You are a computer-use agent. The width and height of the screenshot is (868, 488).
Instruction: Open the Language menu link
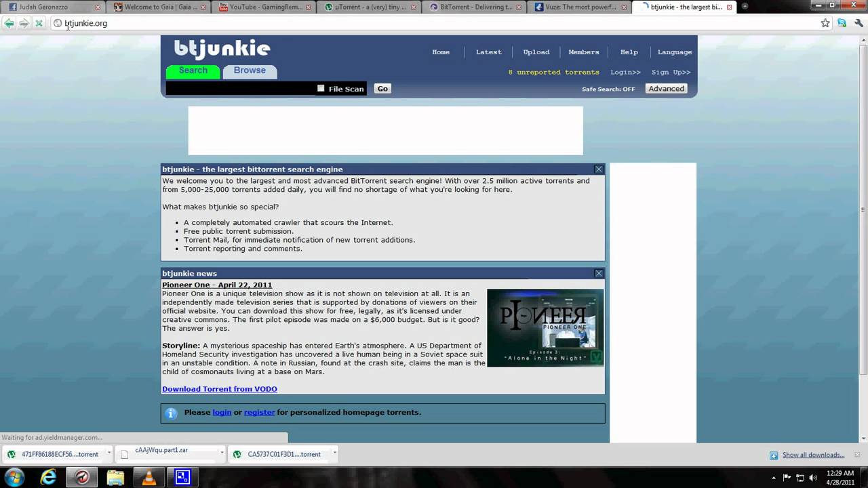click(x=675, y=52)
